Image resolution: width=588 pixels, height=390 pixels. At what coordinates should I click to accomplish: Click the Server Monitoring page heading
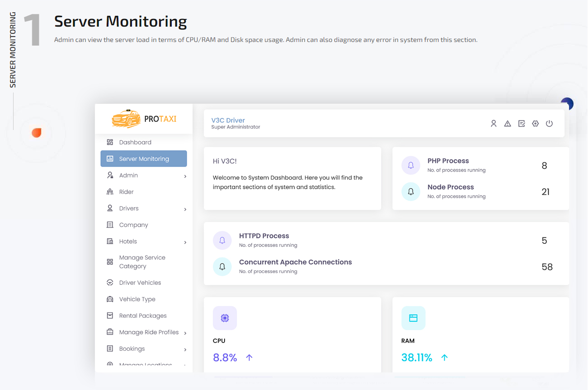[121, 21]
